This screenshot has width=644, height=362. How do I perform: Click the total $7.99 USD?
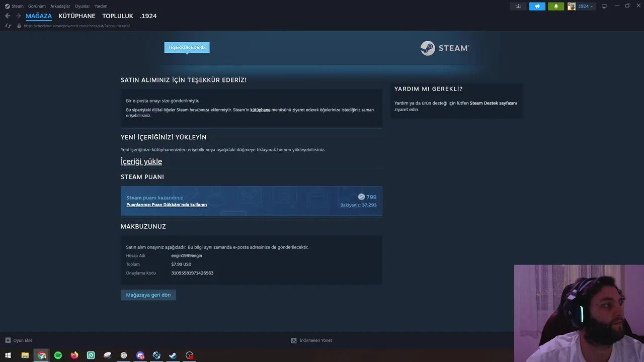(x=181, y=264)
